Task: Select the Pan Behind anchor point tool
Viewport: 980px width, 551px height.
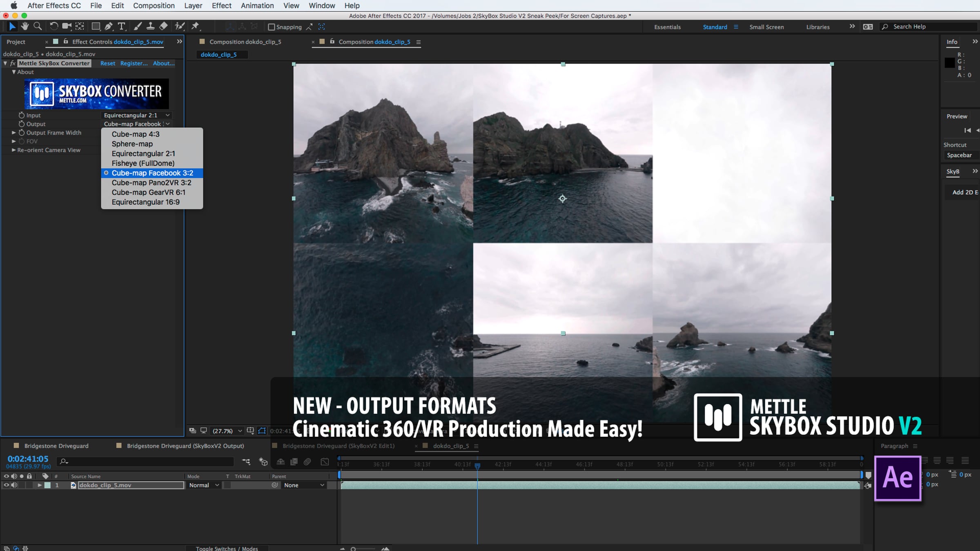Action: (80, 27)
